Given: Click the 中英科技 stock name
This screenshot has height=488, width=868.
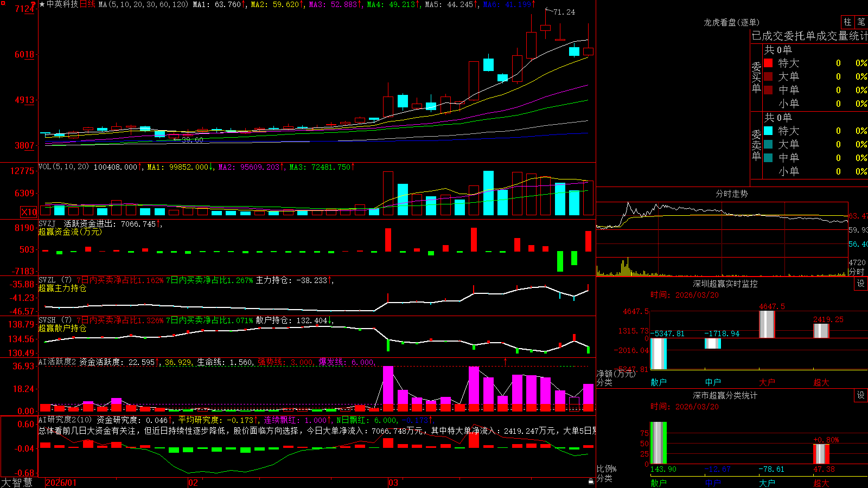Looking at the screenshot, I should tap(62, 4).
